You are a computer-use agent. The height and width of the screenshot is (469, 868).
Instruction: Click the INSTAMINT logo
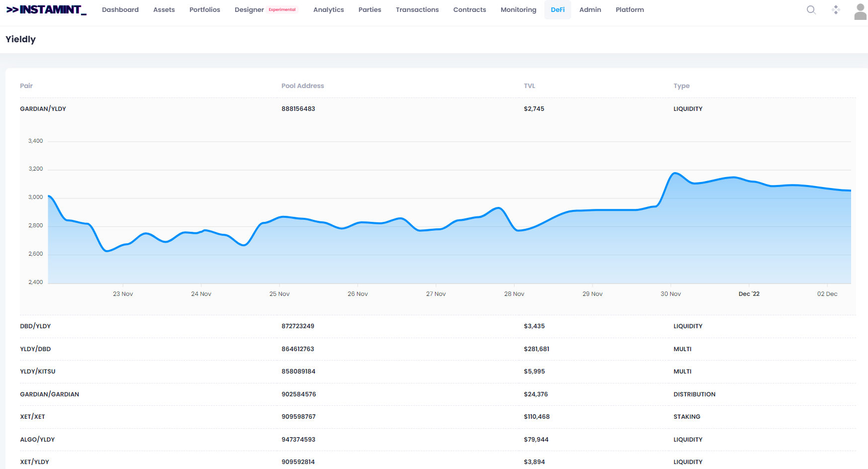click(x=46, y=10)
